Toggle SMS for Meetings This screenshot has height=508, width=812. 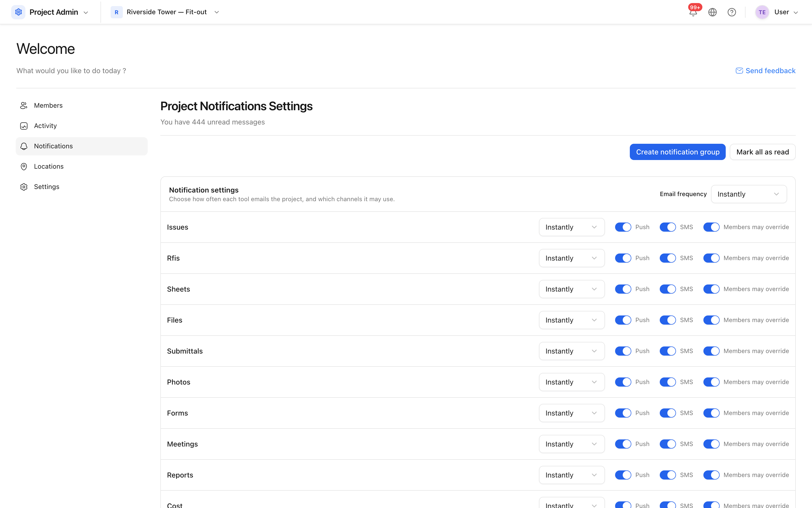pyautogui.click(x=667, y=444)
